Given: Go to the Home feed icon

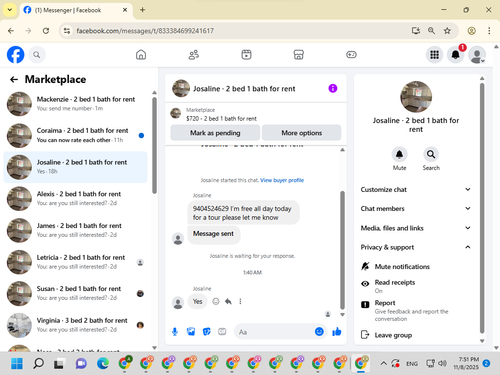Looking at the screenshot, I should click(x=141, y=55).
